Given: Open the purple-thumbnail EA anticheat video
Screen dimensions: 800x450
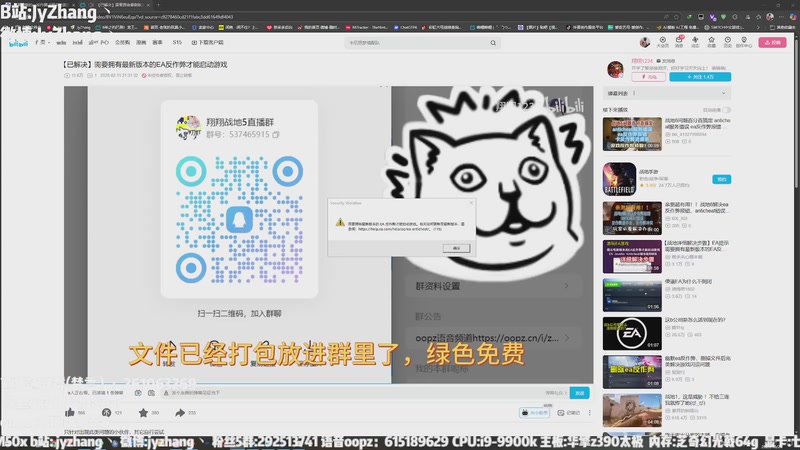Looking at the screenshot, I should click(x=632, y=257).
